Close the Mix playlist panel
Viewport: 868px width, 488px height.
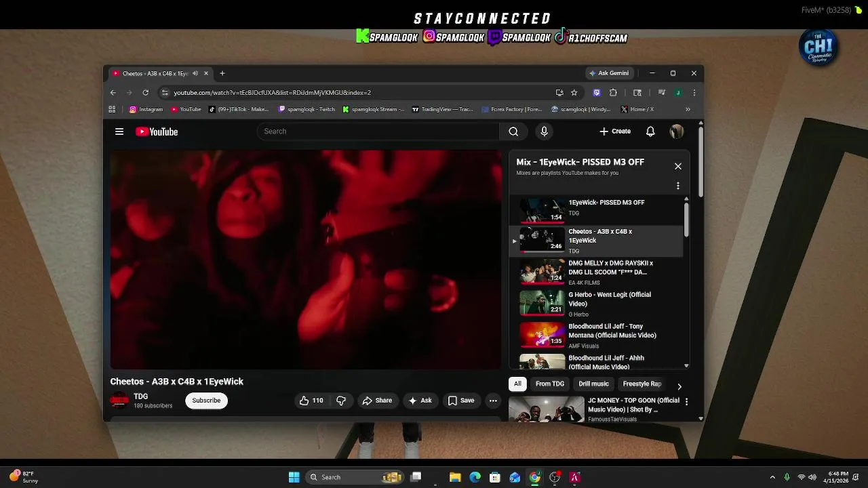[677, 166]
